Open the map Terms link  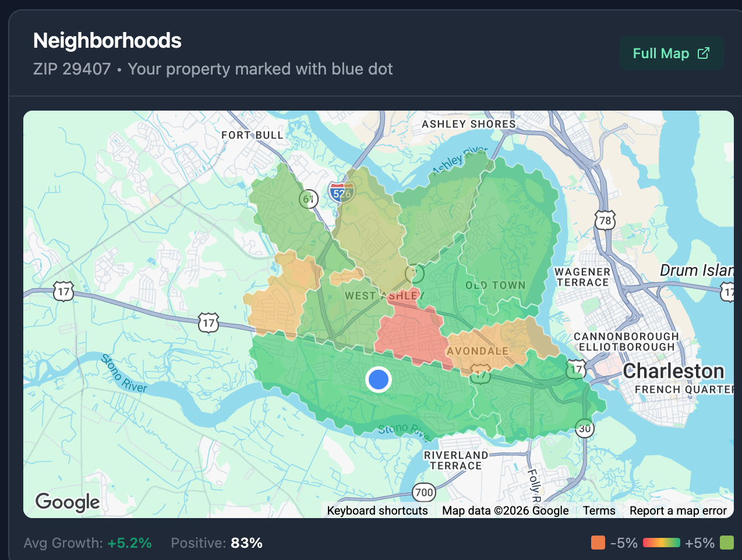coord(599,511)
